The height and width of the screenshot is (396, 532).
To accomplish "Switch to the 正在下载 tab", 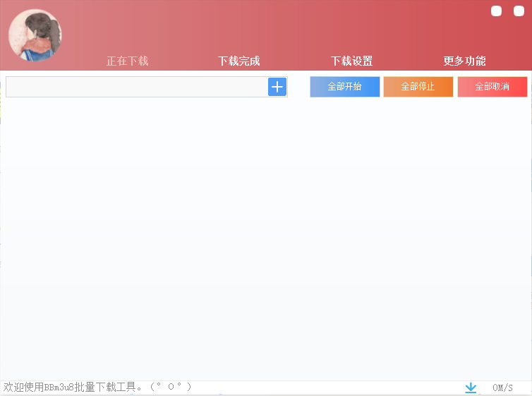I will pos(127,61).
